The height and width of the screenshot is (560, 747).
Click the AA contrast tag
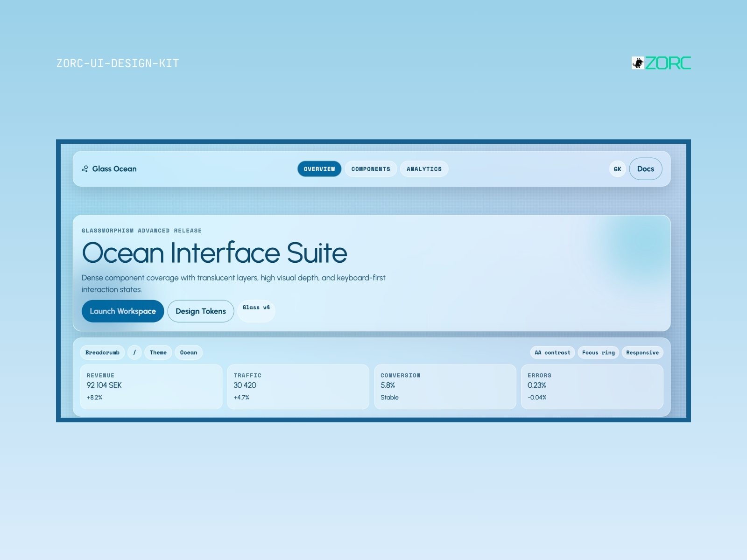(552, 352)
